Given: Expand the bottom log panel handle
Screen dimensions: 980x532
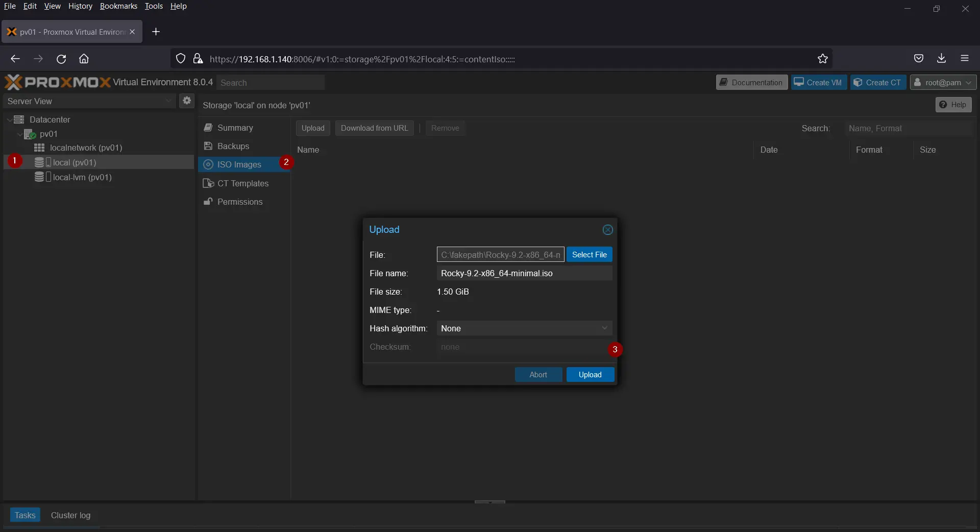Looking at the screenshot, I should tap(490, 502).
